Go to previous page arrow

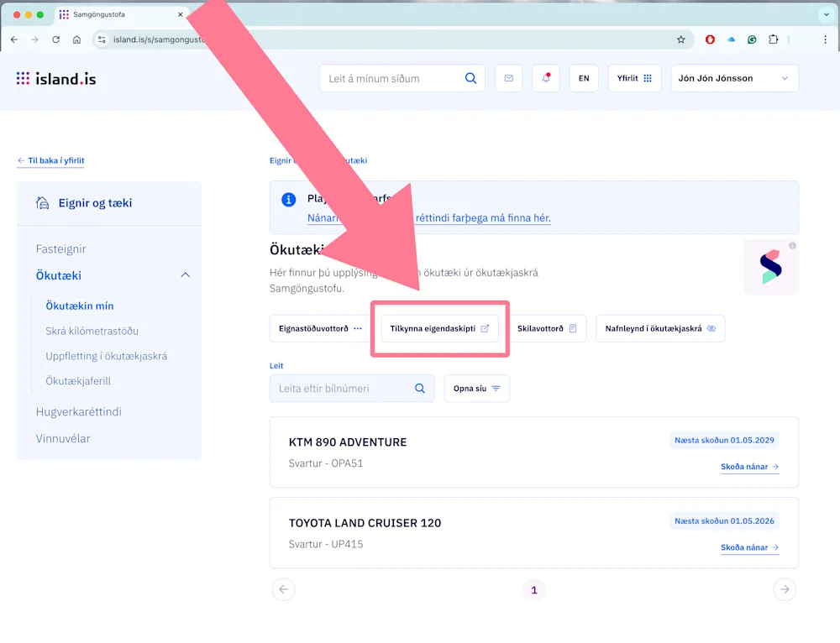(x=283, y=589)
